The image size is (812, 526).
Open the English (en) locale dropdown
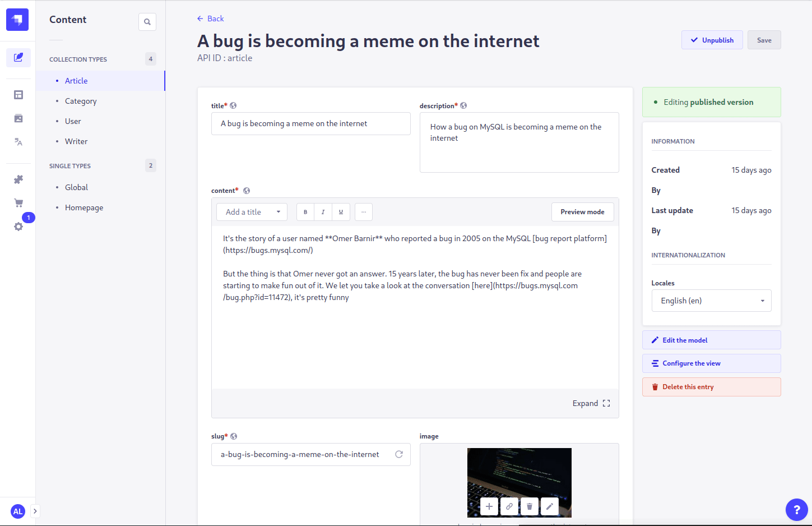[x=711, y=301]
